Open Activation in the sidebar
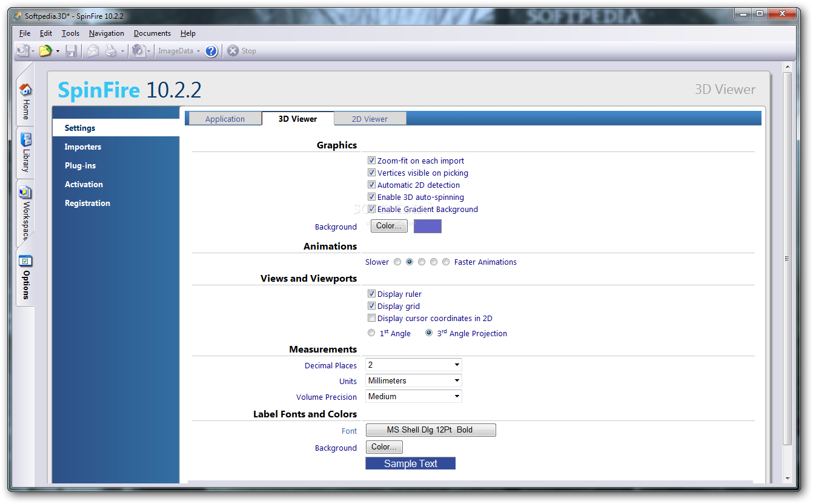 (x=84, y=184)
